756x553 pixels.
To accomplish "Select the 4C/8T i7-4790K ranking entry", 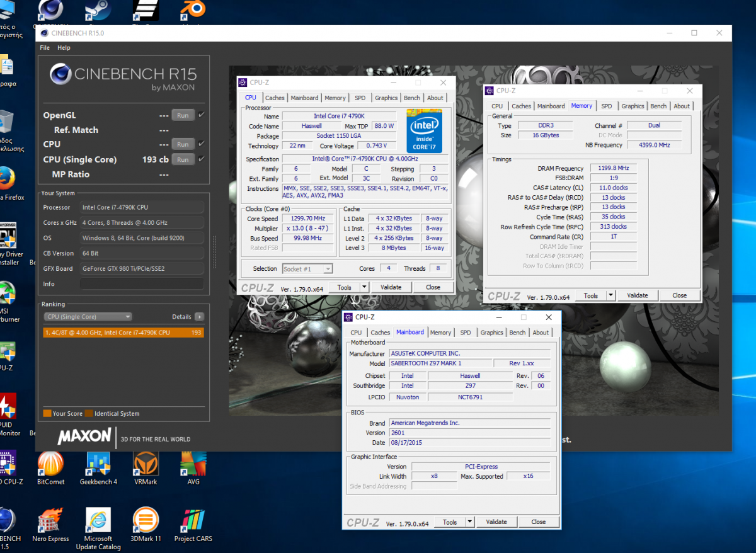I will [x=123, y=333].
